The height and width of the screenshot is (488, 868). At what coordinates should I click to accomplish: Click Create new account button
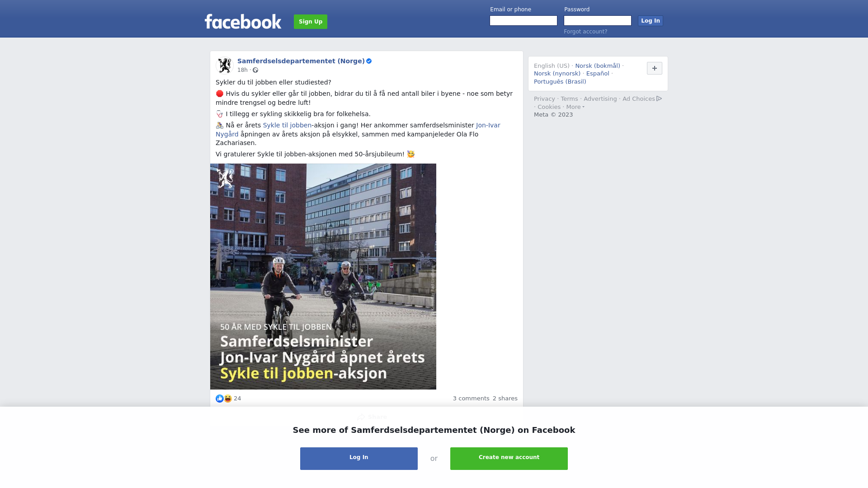point(509,459)
